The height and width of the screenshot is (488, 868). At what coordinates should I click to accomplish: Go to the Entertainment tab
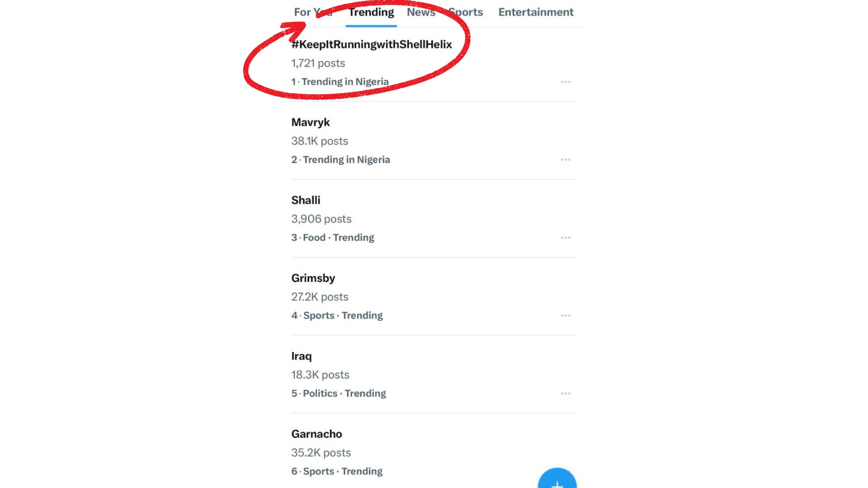536,12
